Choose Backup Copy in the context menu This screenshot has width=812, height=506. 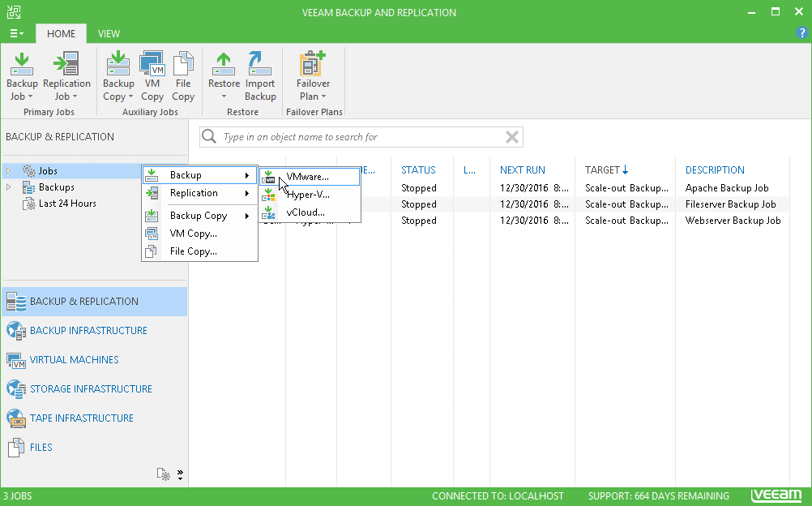[x=200, y=216]
